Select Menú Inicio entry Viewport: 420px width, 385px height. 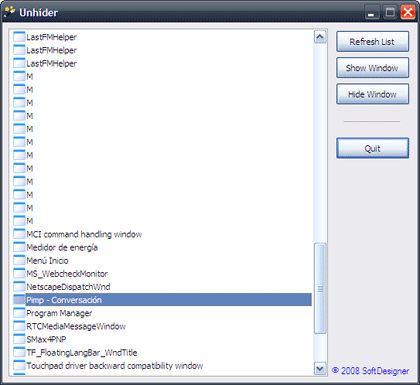coord(47,260)
